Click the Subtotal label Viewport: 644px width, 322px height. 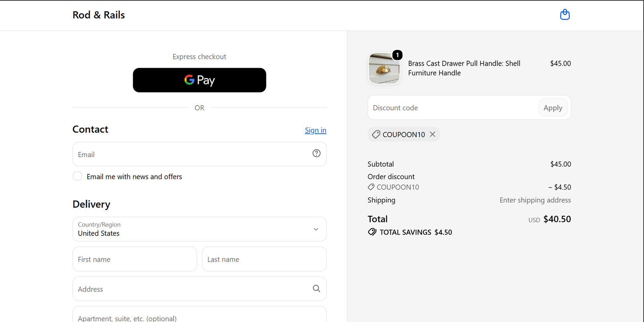[x=381, y=164]
